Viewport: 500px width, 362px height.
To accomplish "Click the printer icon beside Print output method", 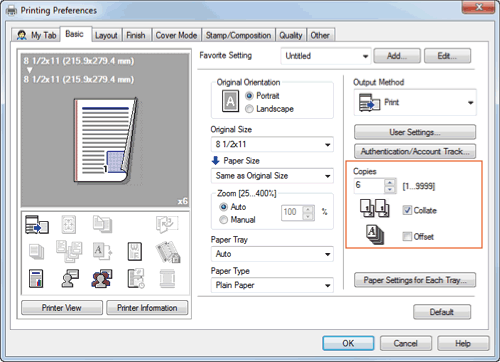I will click(369, 102).
